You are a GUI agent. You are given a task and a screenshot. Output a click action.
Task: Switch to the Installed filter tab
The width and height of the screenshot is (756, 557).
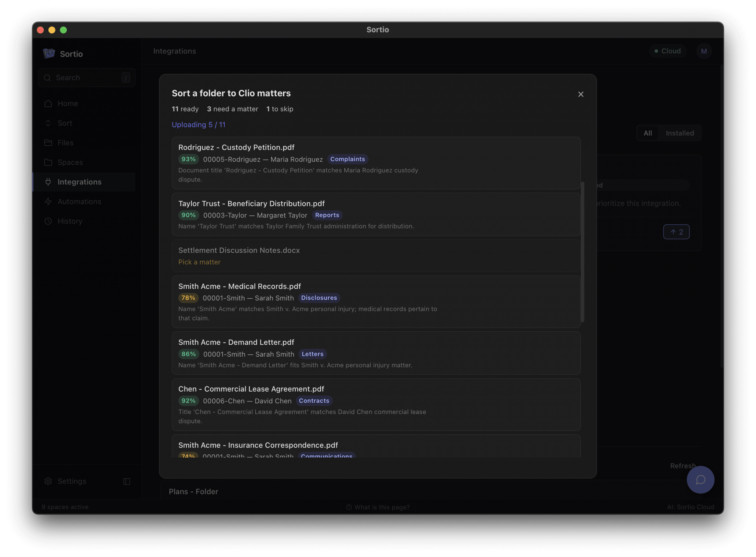pos(680,133)
